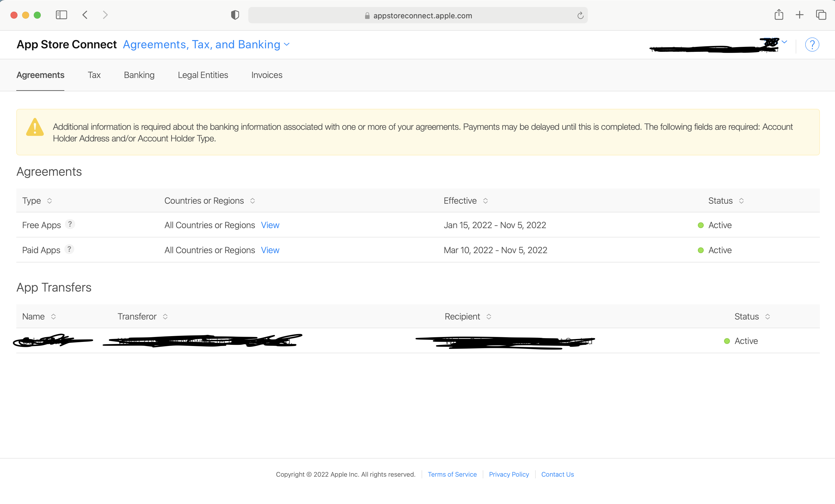Click Active status of Paid Apps row

720,250
